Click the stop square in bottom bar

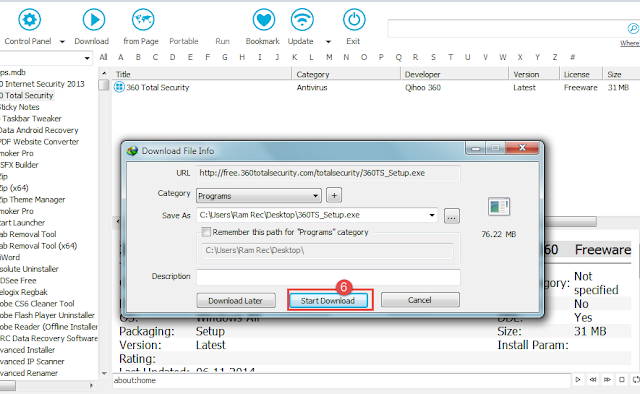[622, 380]
